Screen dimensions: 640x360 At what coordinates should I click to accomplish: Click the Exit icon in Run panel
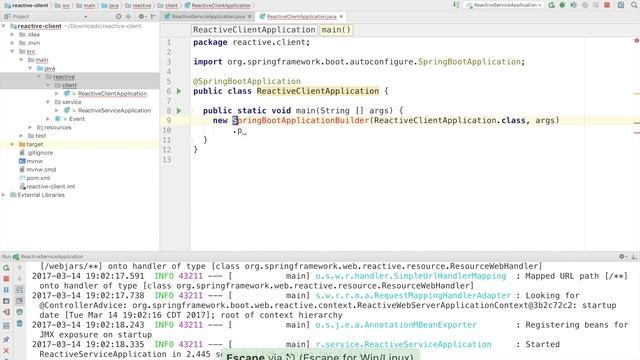pyautogui.click(x=6, y=312)
